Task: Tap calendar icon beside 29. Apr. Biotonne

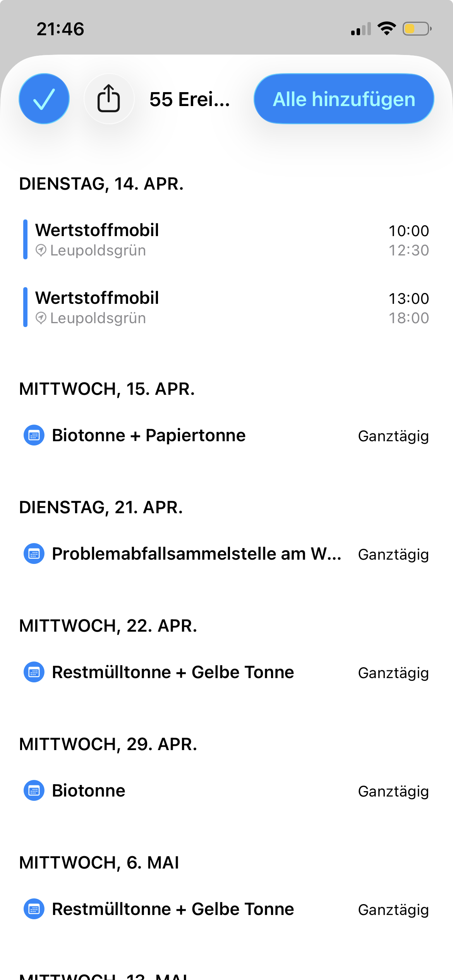Action: (x=34, y=791)
